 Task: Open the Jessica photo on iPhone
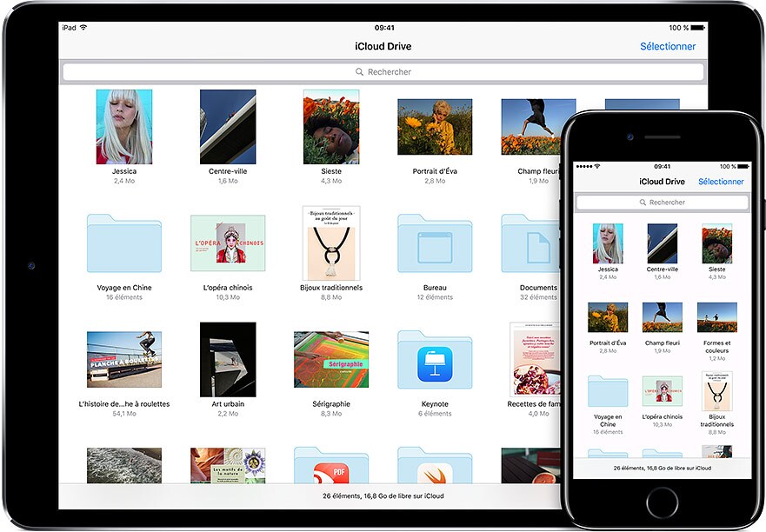pos(608,243)
